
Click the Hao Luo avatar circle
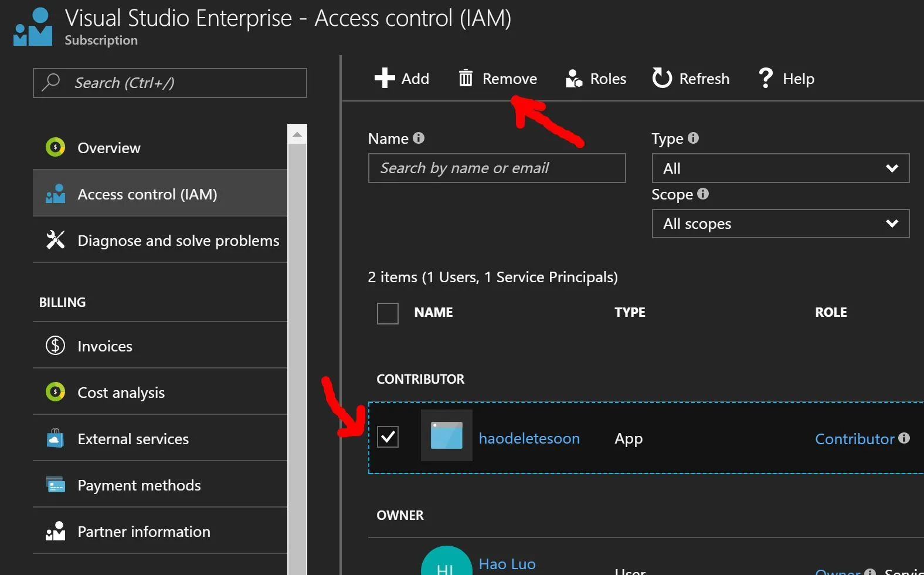point(447,561)
